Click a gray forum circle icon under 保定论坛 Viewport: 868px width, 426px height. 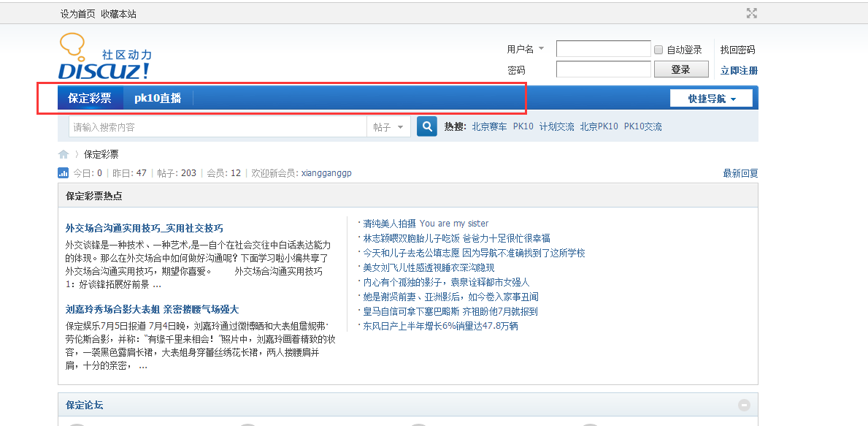(76, 424)
